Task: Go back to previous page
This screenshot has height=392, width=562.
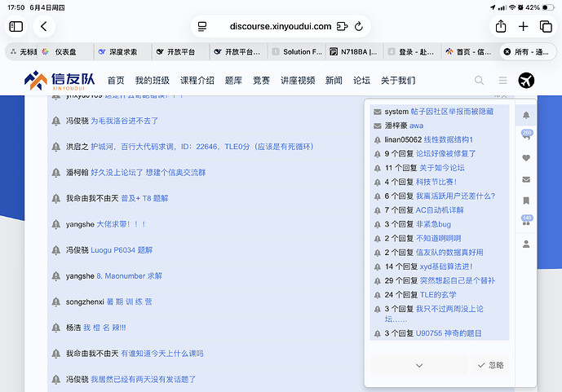Action: [44, 26]
